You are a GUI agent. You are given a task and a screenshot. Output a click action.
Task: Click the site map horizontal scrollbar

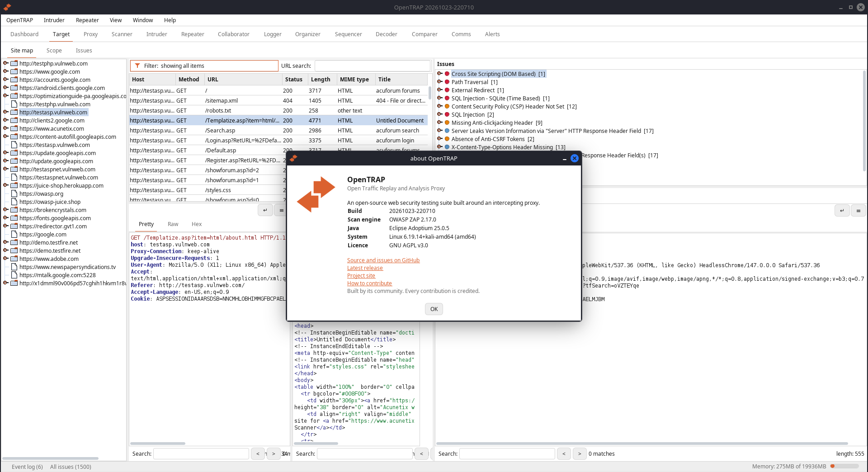(50, 458)
